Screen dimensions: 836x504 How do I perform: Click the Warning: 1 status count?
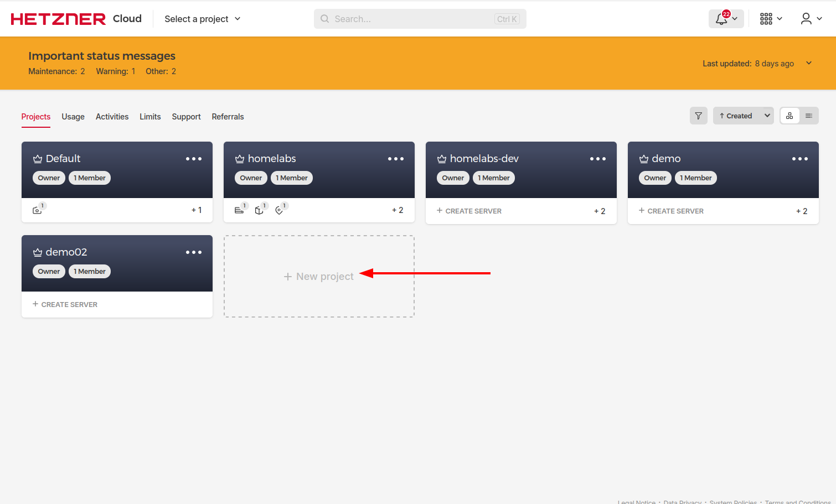point(116,71)
